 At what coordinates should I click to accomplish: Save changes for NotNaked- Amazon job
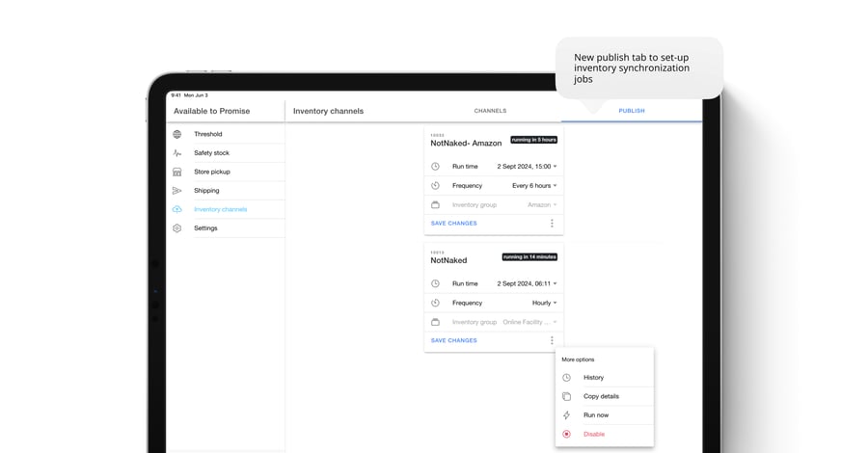click(x=453, y=224)
